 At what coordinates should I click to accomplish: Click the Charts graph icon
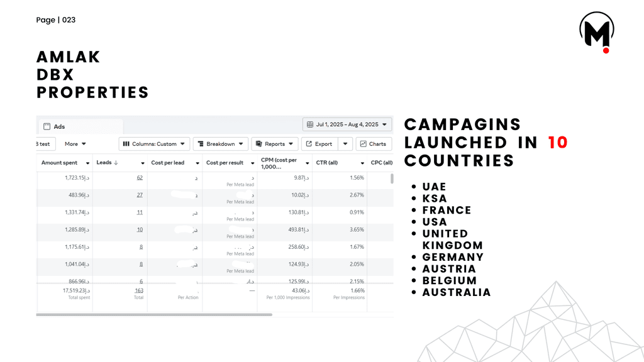pyautogui.click(x=363, y=144)
